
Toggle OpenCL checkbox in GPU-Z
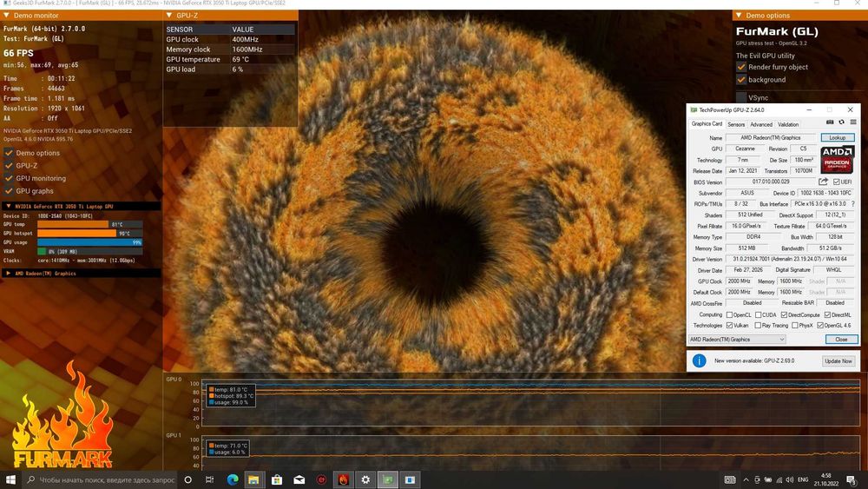pos(729,314)
